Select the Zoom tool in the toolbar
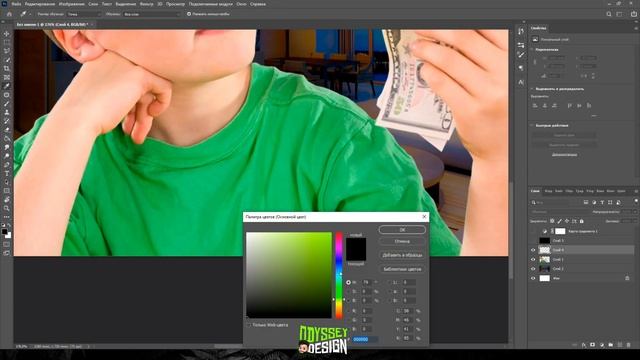This screenshot has height=360, width=640. click(x=7, y=208)
